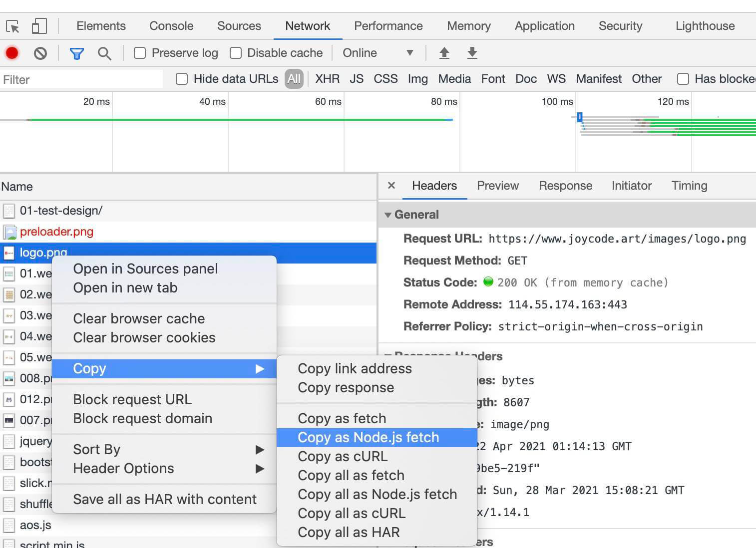Click the export HAR download arrow
This screenshot has height=548, width=756.
coord(472,53)
